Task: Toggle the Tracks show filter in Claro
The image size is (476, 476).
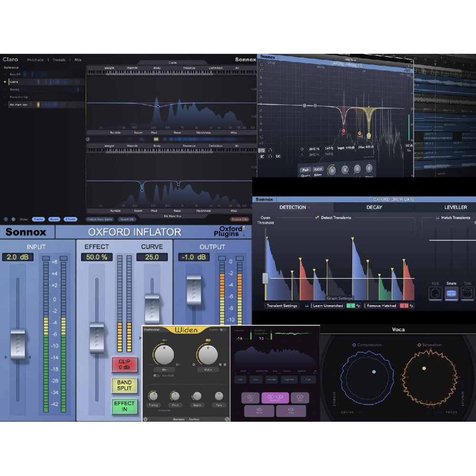Action: pos(38,219)
